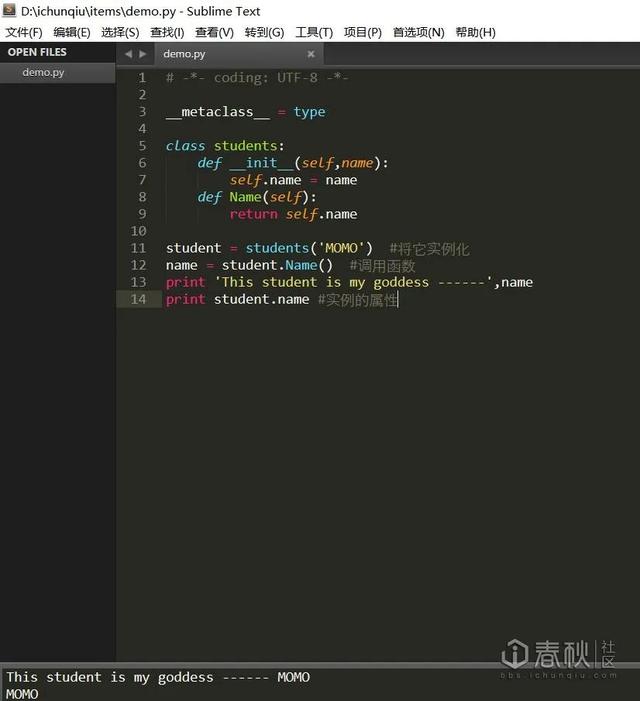Click the next tab arrow

pos(143,54)
